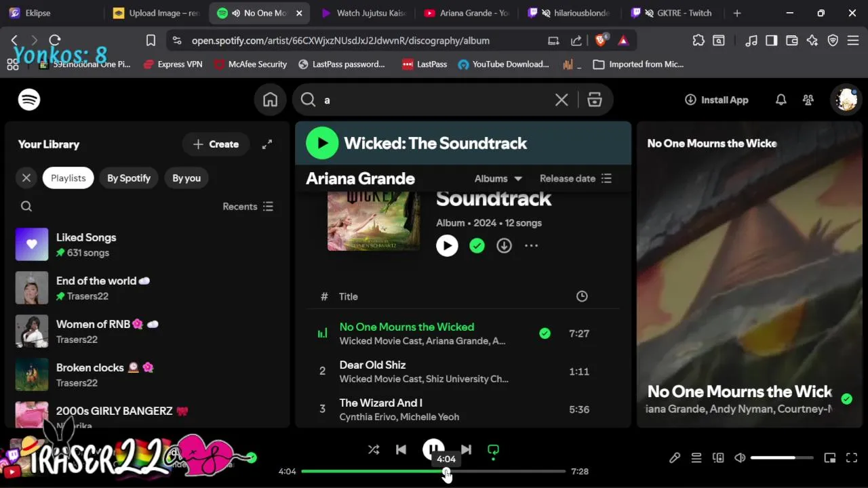Viewport: 868px width, 488px height.
Task: Click the search box containing 'a'
Action: [x=434, y=100]
